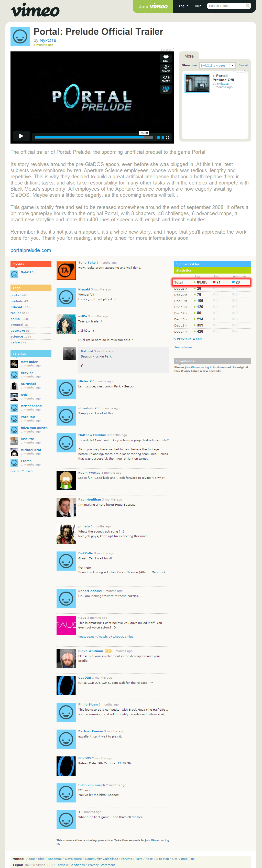Open Kevin Freitas's cartoon avatar
This screenshot has height=868, width=262.
coord(66,481)
